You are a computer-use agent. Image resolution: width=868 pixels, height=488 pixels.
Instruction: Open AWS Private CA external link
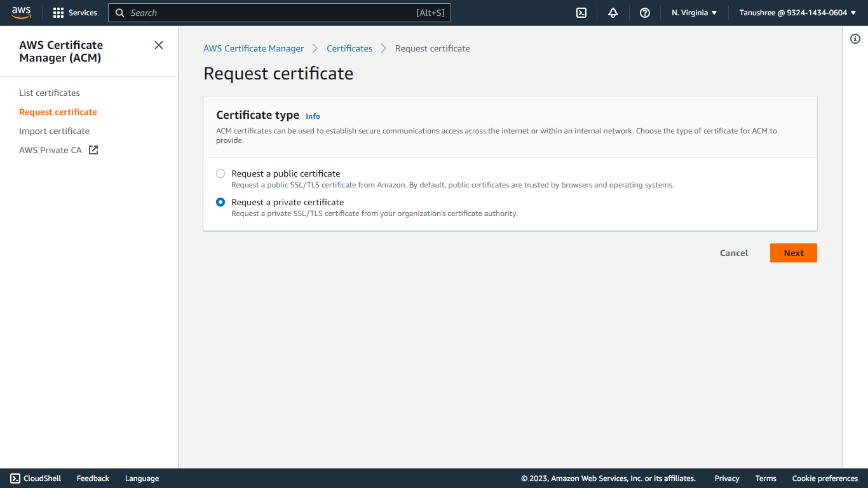click(58, 150)
